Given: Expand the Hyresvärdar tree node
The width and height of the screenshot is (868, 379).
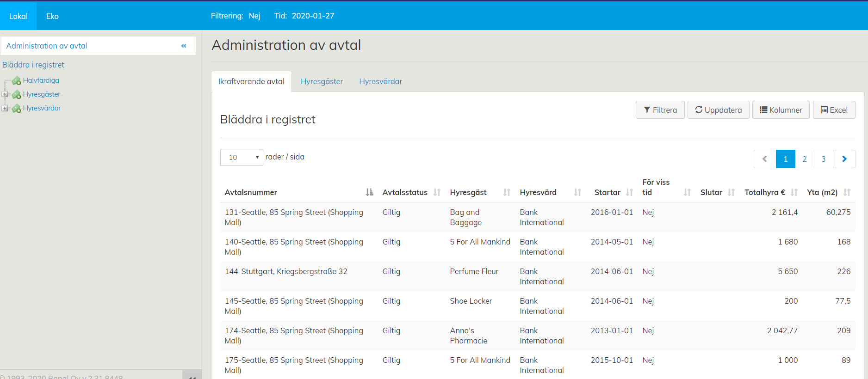Looking at the screenshot, I should click(x=5, y=108).
